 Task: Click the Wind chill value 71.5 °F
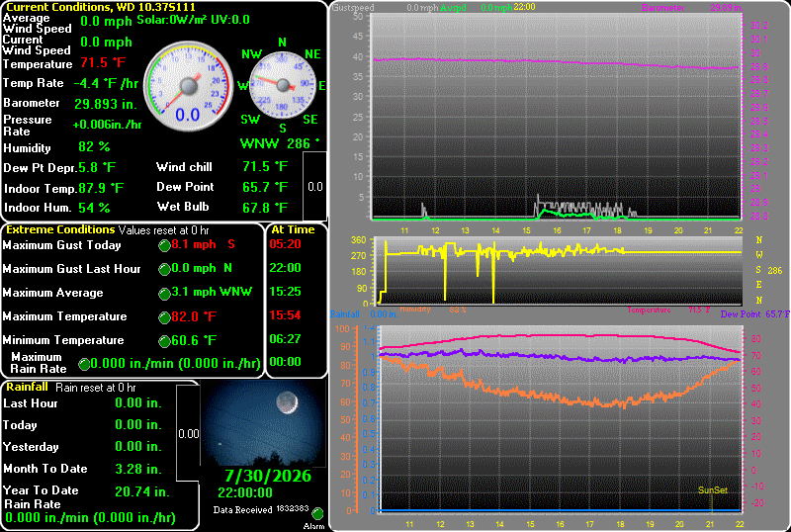click(265, 166)
